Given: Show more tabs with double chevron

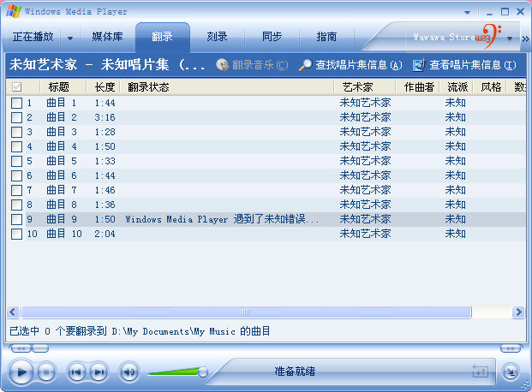Looking at the screenshot, I should tap(525, 39).
